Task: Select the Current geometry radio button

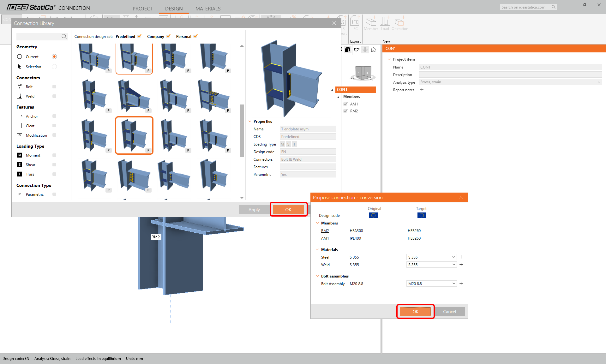Action: (x=54, y=57)
